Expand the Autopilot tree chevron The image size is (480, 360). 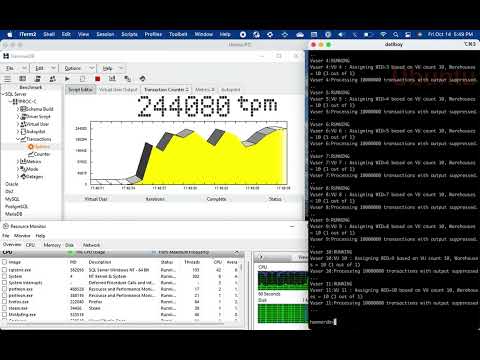point(18,132)
